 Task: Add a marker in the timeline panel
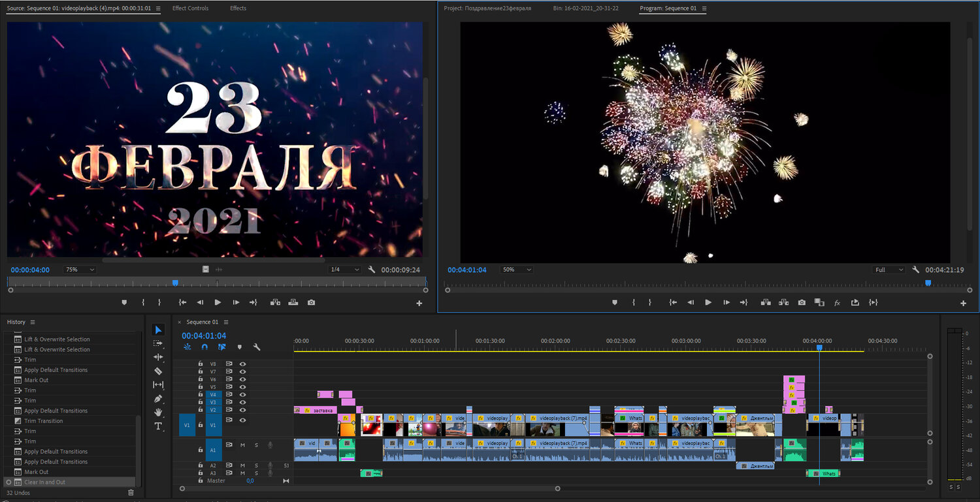(239, 347)
